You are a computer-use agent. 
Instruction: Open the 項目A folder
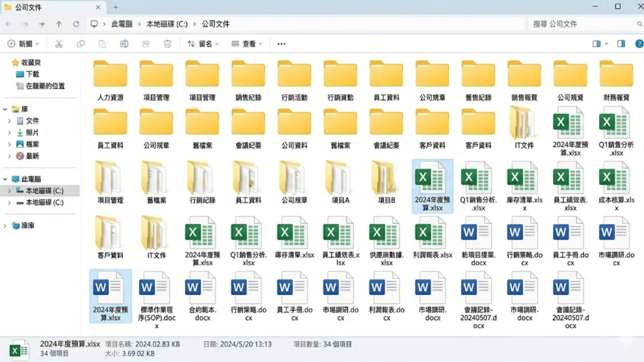click(x=341, y=182)
